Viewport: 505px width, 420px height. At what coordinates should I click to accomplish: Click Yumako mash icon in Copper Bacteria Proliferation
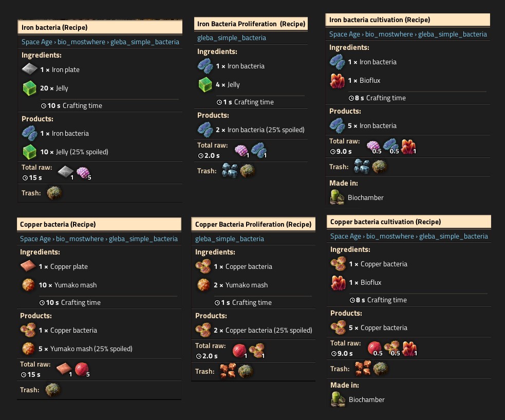[x=203, y=285]
